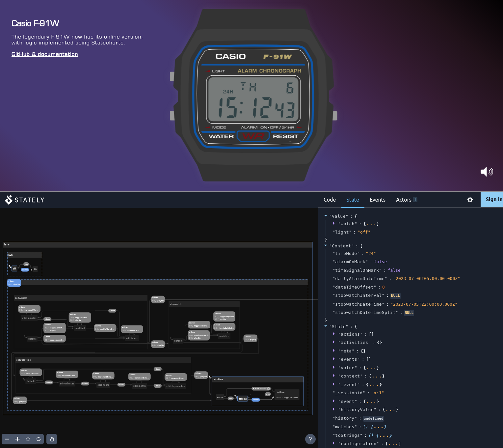Open the Events tab
Image resolution: width=503 pixels, height=448 pixels.
pos(377,200)
